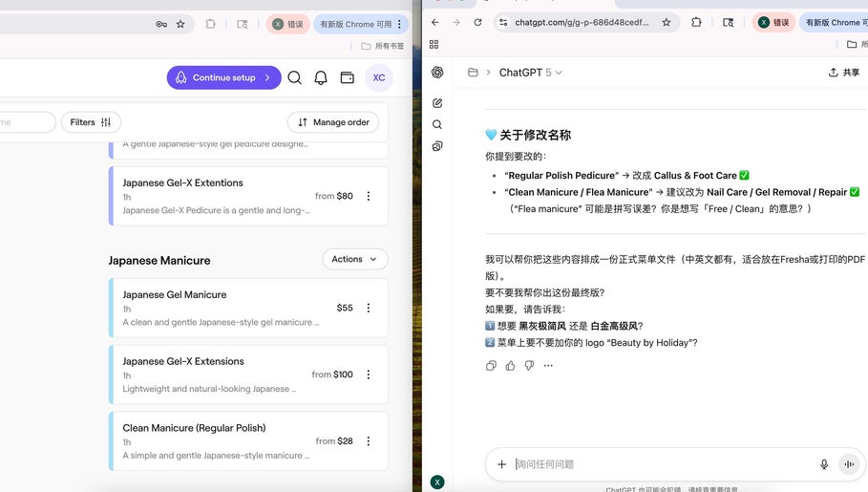Start a new chat with the compose icon

point(437,102)
